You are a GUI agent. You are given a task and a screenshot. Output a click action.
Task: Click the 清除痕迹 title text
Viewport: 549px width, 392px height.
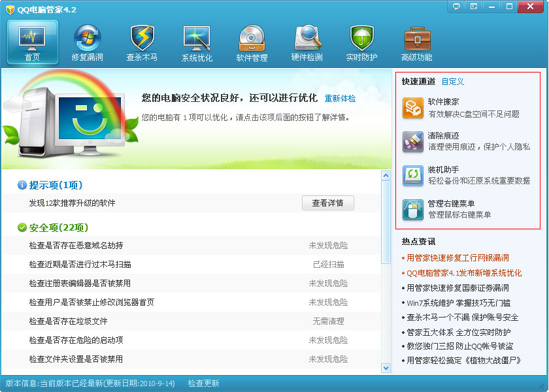click(443, 135)
